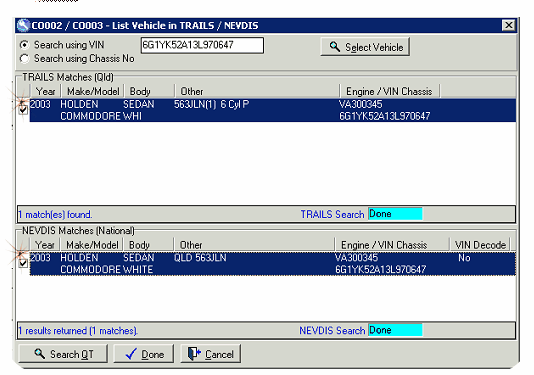This screenshot has width=534, height=375.
Task: Click the magnifier icon on Search QT
Action: [x=40, y=354]
